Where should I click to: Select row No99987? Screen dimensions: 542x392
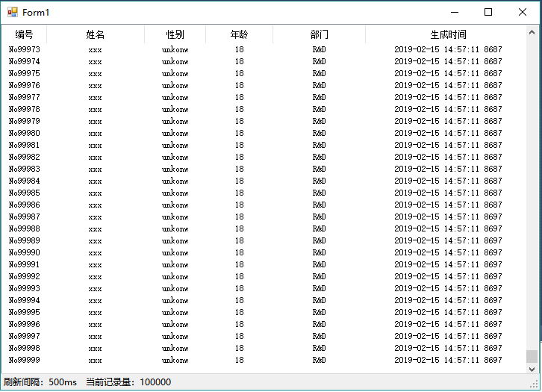click(264, 217)
